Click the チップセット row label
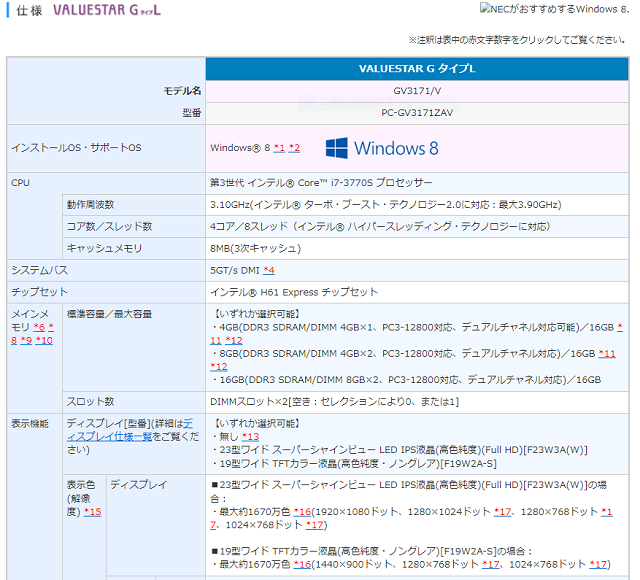The width and height of the screenshot is (640, 580). point(39,292)
